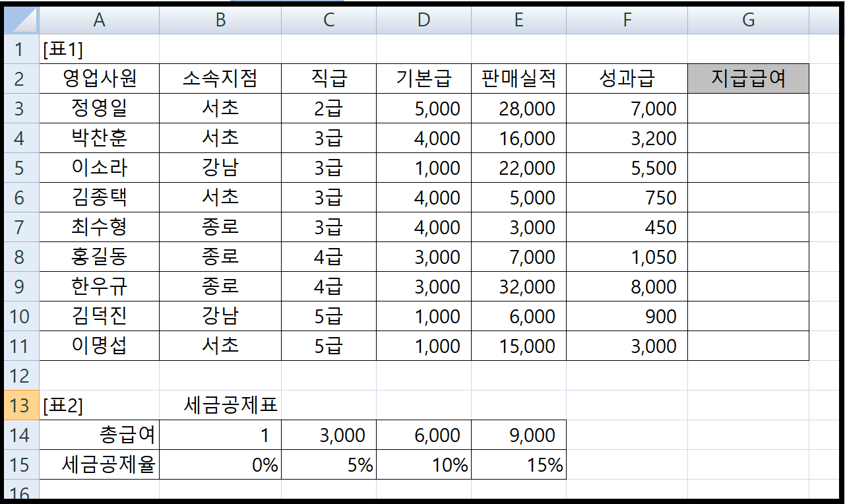Select the cell with name 최수형
The height and width of the screenshot is (504, 845).
pos(99,227)
